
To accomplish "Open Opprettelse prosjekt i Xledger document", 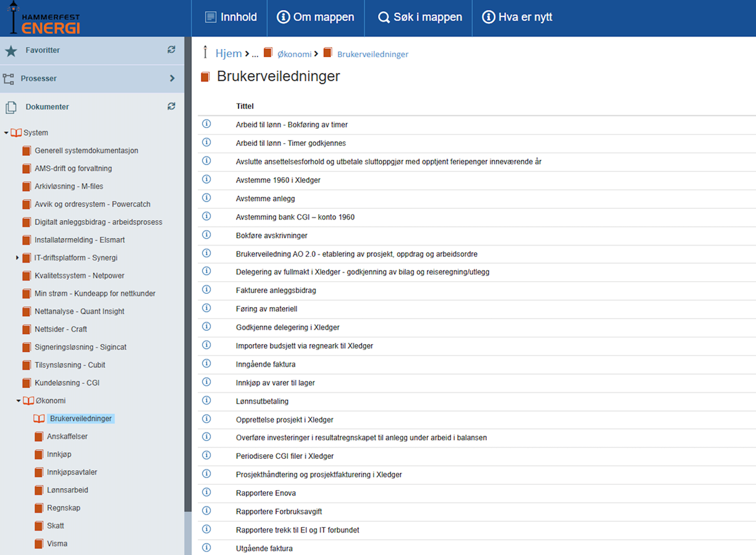I will (x=284, y=420).
